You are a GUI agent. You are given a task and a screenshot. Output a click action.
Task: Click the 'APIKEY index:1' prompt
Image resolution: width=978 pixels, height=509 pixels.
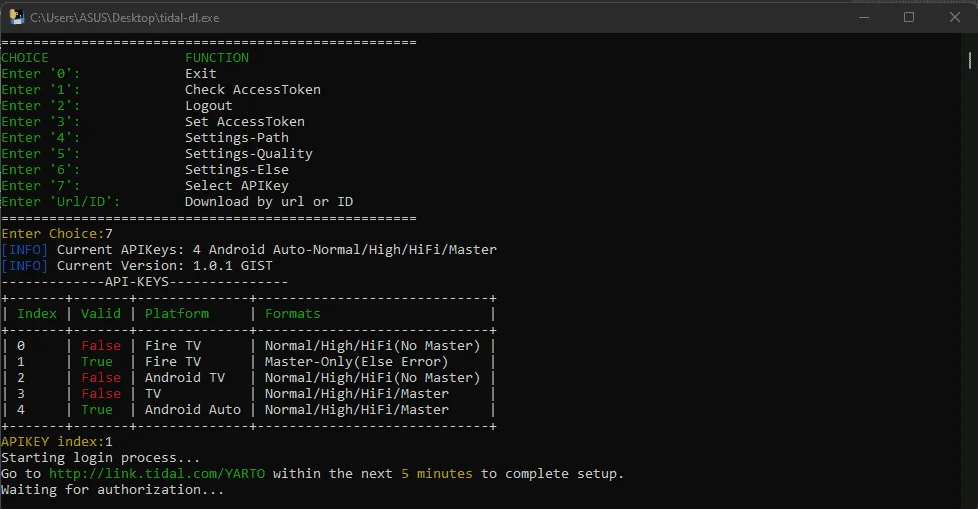tap(57, 442)
